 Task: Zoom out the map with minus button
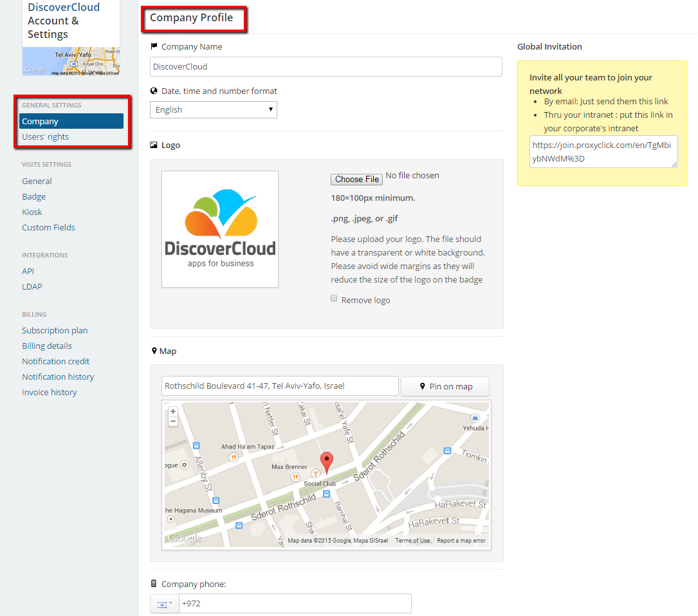pos(172,422)
